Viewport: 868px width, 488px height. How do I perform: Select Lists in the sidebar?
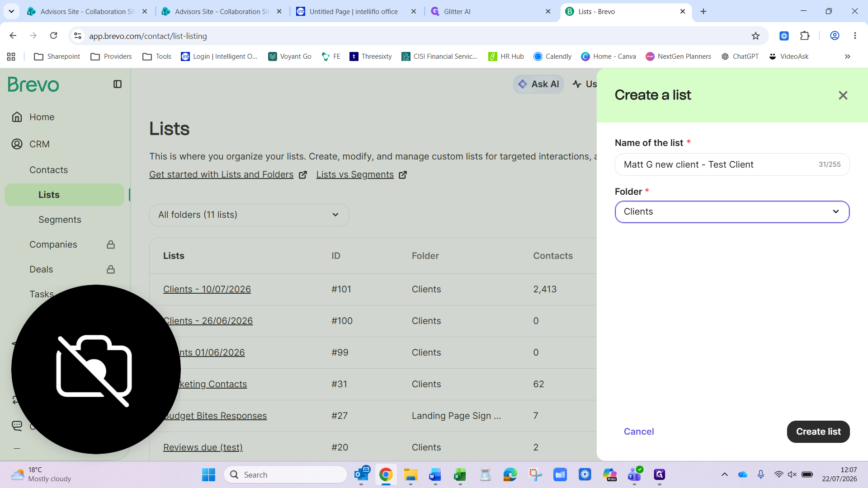pos(64,195)
